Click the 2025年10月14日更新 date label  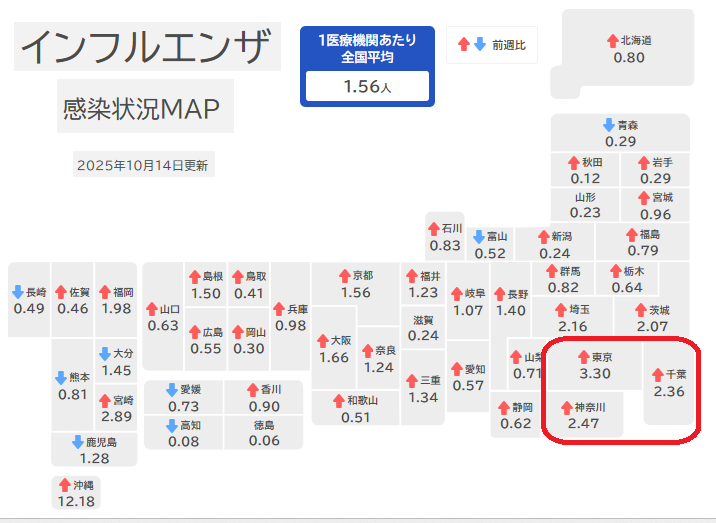(x=142, y=165)
